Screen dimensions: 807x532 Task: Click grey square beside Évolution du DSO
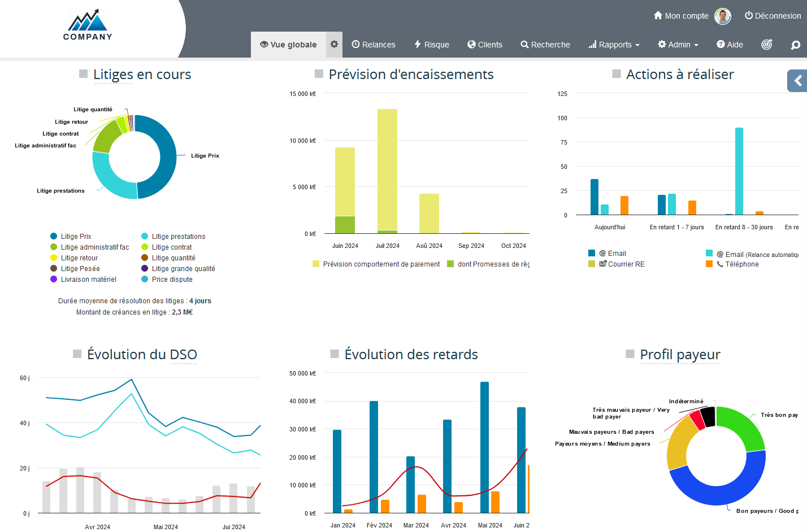coord(77,354)
